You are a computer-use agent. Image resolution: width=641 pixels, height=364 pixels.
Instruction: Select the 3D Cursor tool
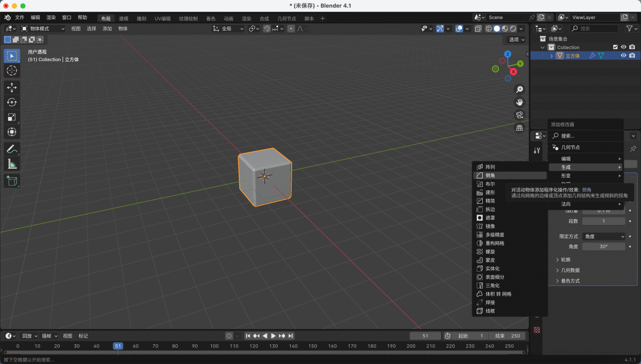pyautogui.click(x=12, y=71)
